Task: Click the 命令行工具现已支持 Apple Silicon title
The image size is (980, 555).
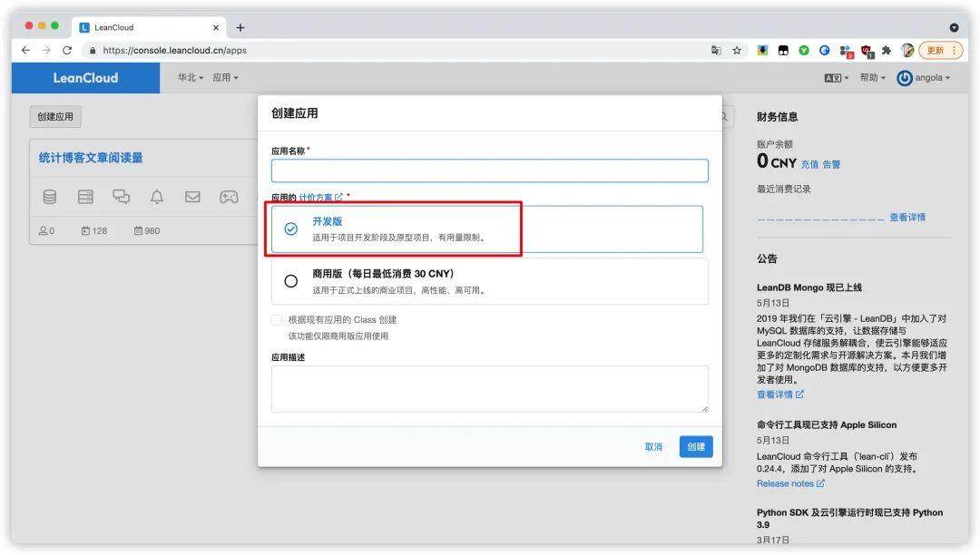Action: pyautogui.click(x=827, y=425)
